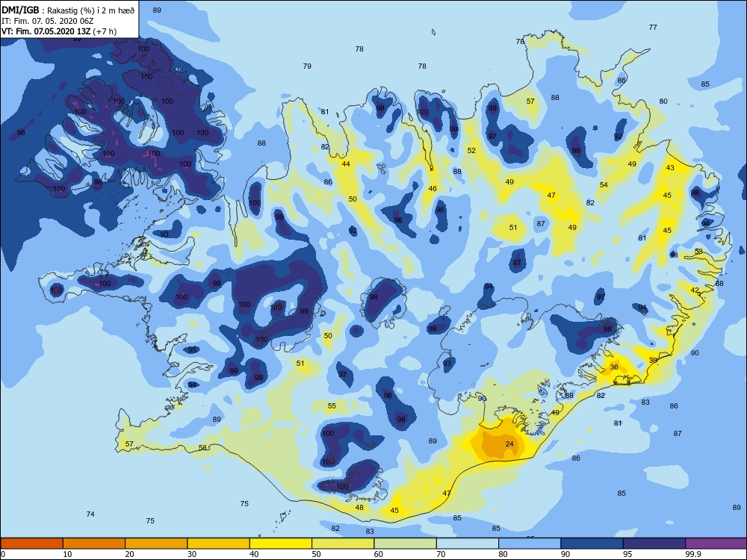Select the yellow-green 60–70 legend band

coord(406,544)
